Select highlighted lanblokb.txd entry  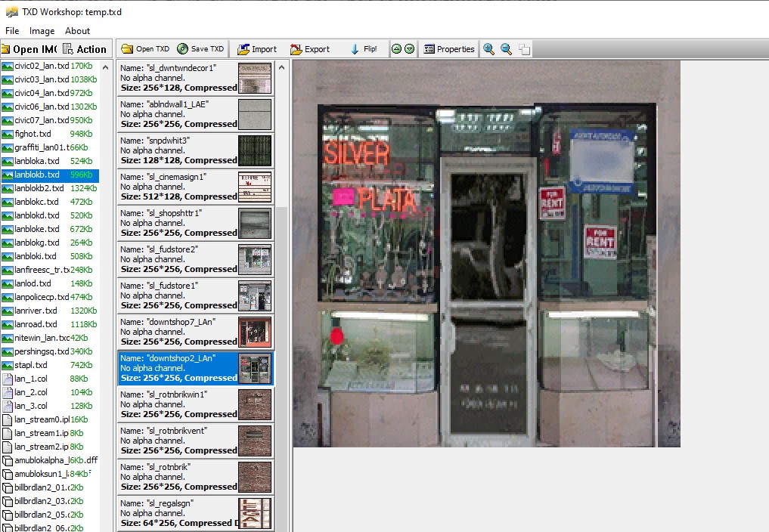50,175
